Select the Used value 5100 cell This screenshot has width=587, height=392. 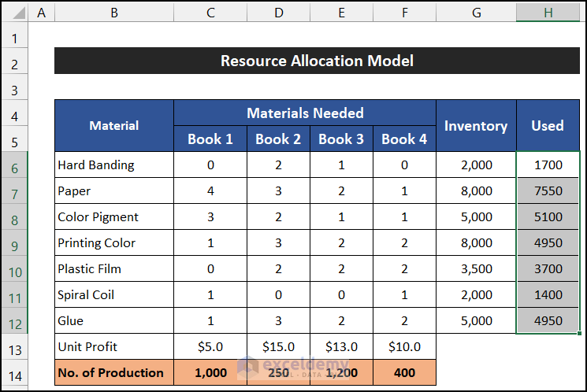click(548, 216)
